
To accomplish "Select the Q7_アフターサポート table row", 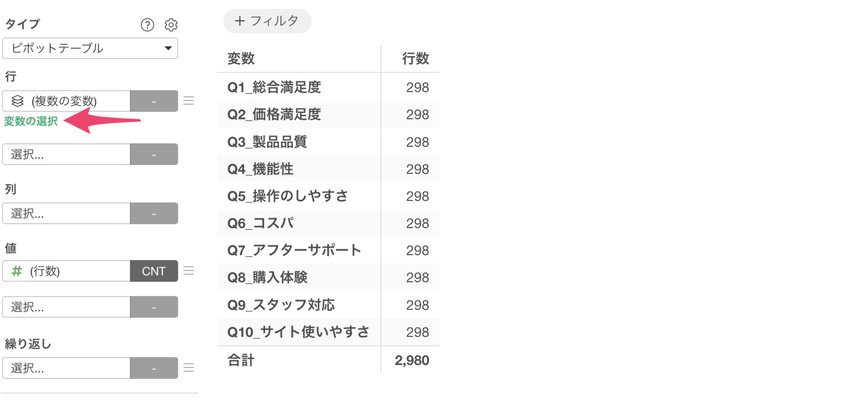I will click(x=328, y=250).
